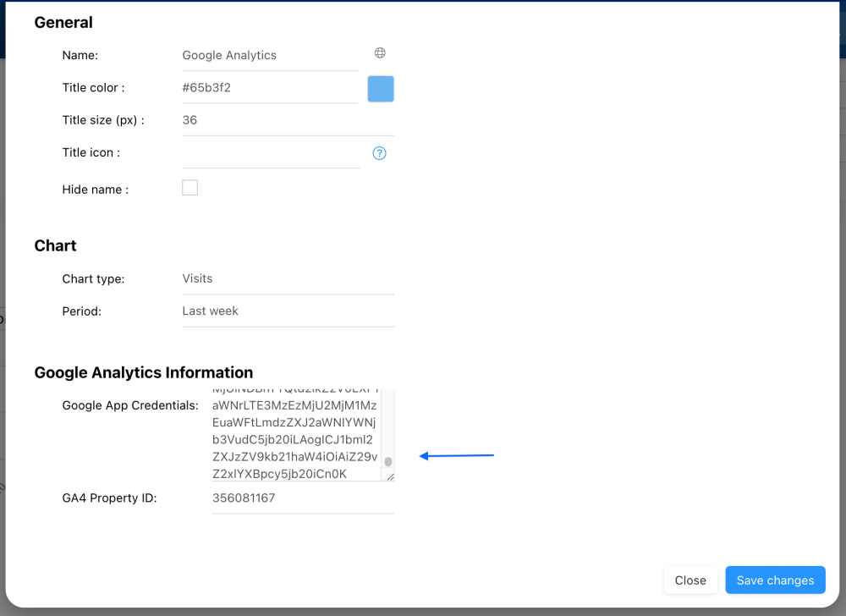Click the Chart section heading
The width and height of the screenshot is (846, 616).
point(56,245)
